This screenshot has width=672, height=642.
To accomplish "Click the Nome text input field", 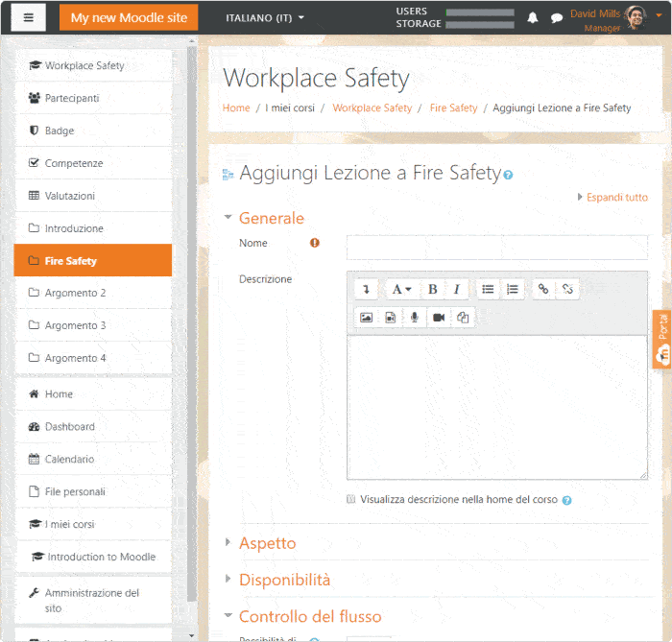I will pos(496,248).
